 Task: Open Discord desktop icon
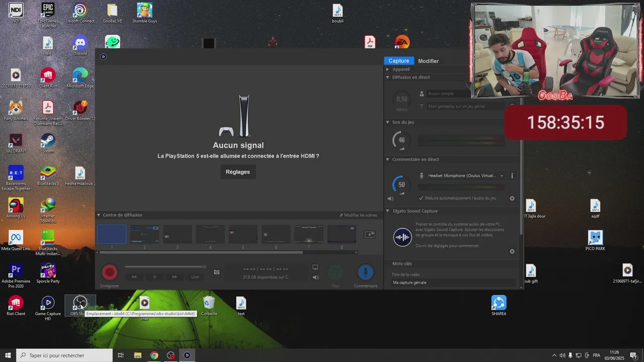80,46
